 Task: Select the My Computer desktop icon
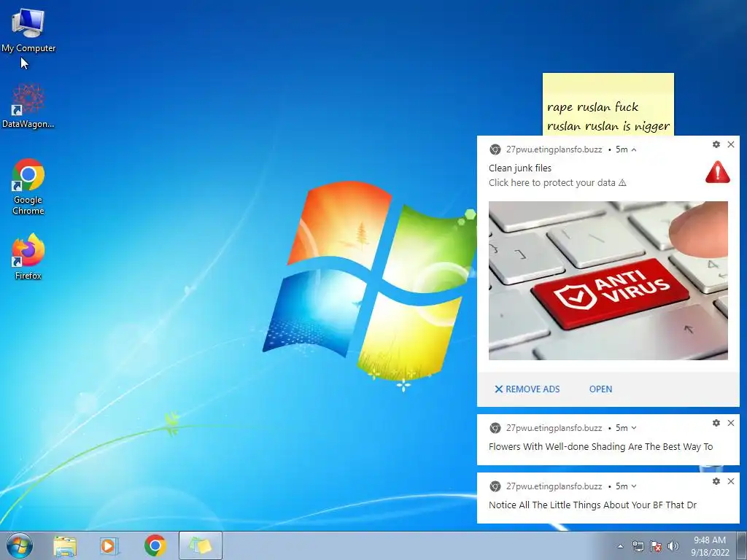point(28,31)
